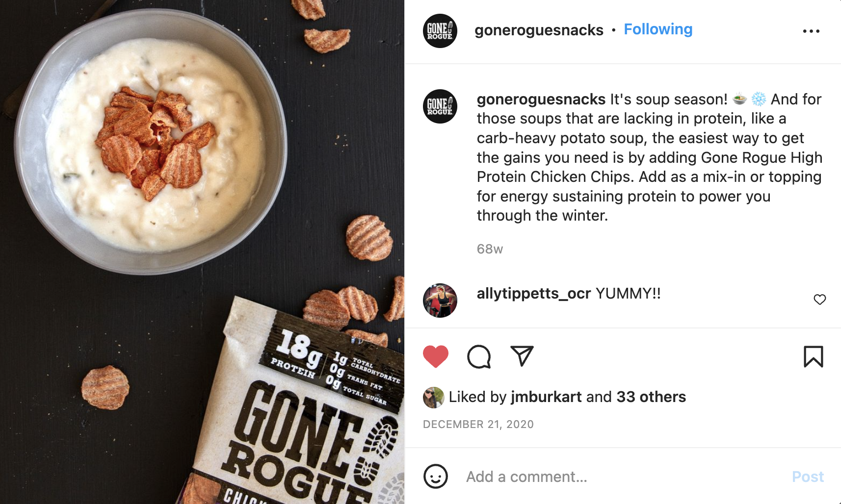Click the Gone Rogue avatar beside the caption

[x=440, y=106]
